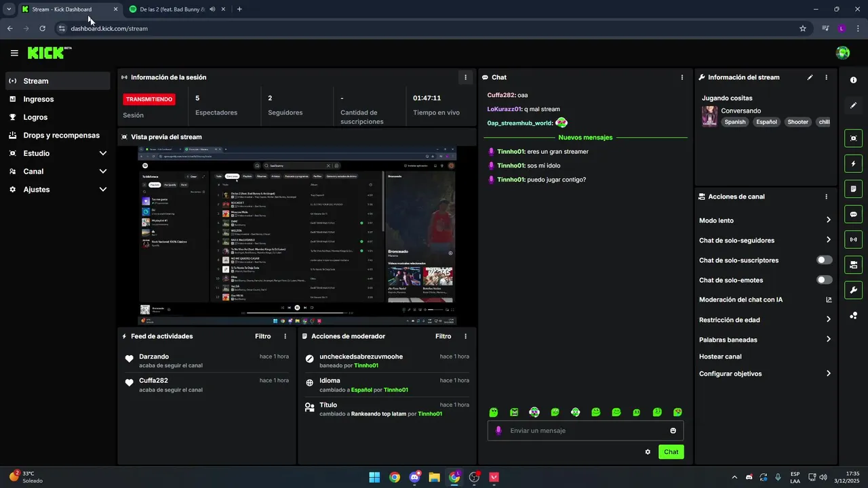Click the ban icon next to uncheckedsabrezuvmoohe
This screenshot has width=868, height=488.
coord(309,359)
